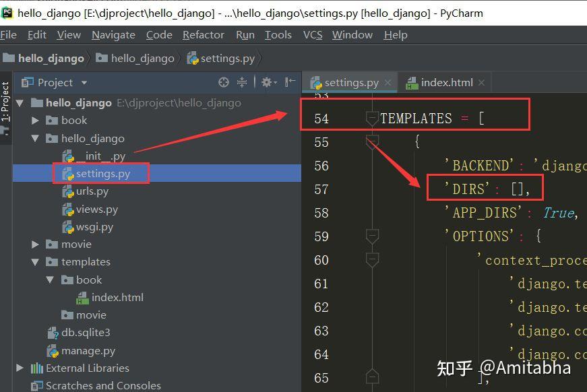Click the fold end marker on line 65
587x392 pixels.
point(372,376)
